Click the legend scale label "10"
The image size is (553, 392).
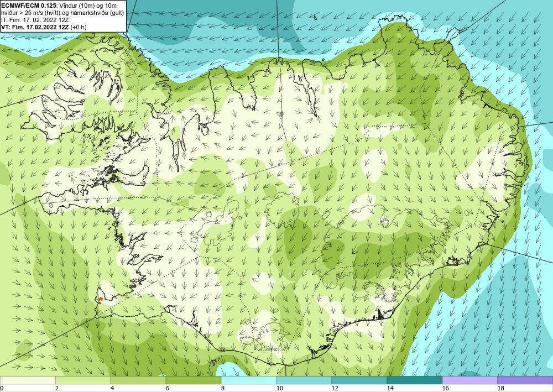point(279,389)
